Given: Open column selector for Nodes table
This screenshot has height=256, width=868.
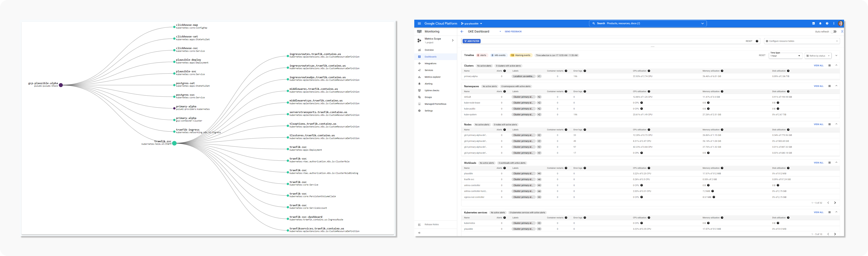Looking at the screenshot, I should (x=830, y=124).
